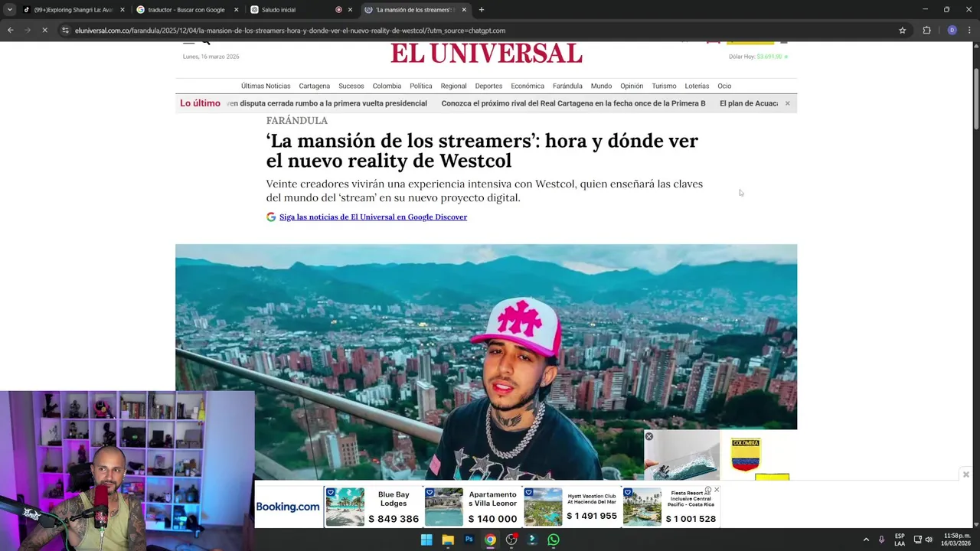Follow El Universal on Google Discover link
Screen dimensions: 980x551
coord(373,217)
